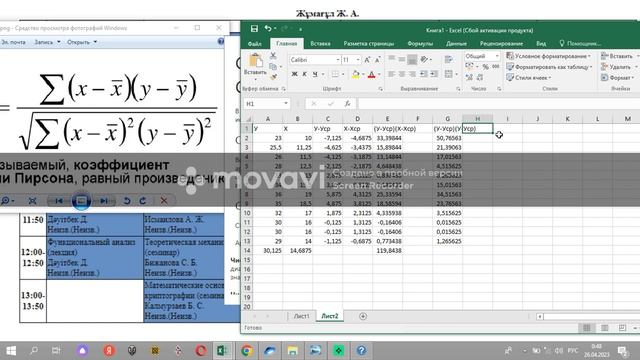
Task: Decrease decimal places in Number group
Action: [x=480, y=77]
